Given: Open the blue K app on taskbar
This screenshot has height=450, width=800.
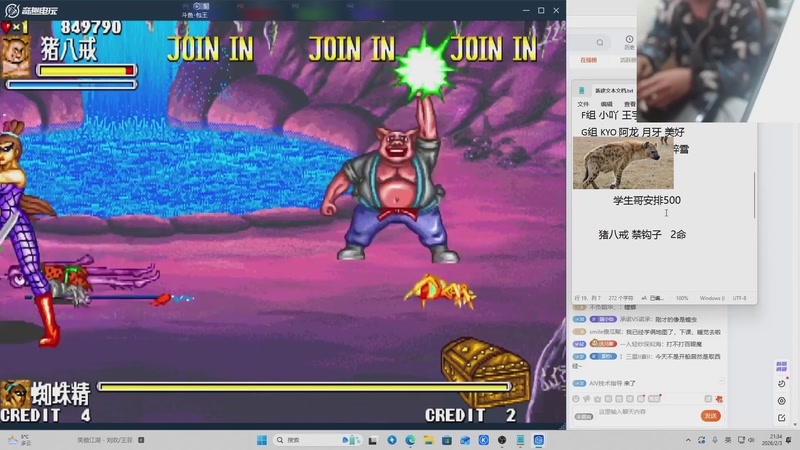Looking at the screenshot, I should 484,440.
